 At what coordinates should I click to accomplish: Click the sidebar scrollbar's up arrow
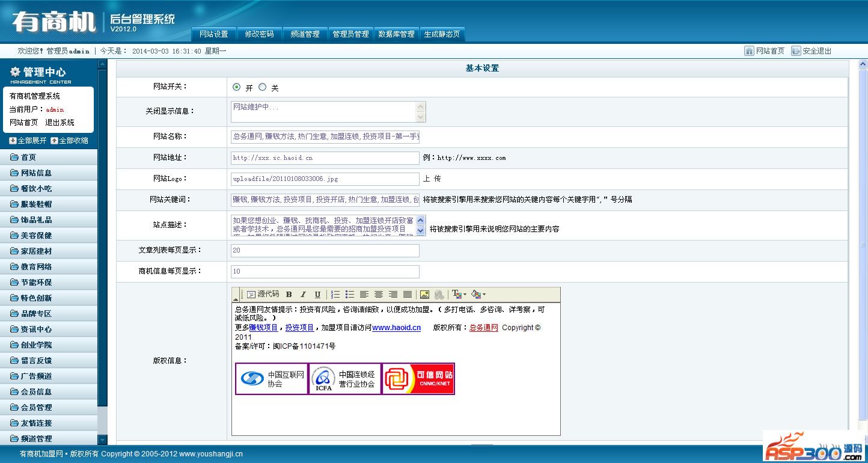[x=102, y=64]
